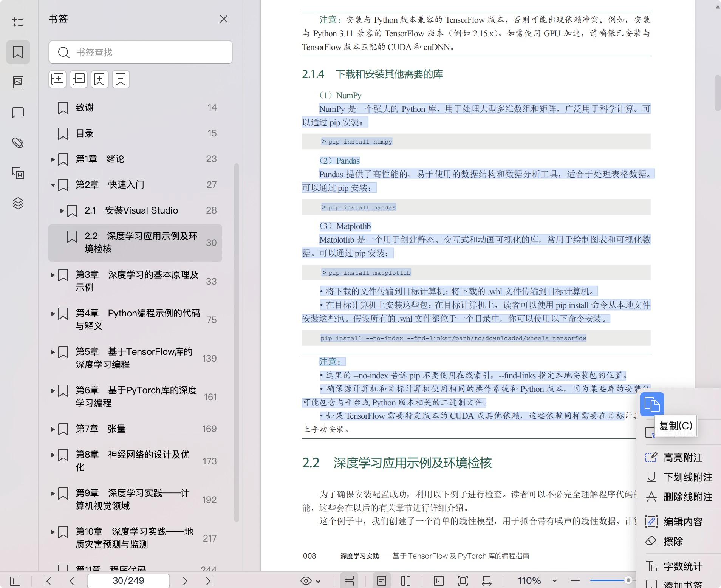Click the blue Copy icon in context menu
Image resolution: width=721 pixels, height=588 pixels.
pyautogui.click(x=652, y=404)
